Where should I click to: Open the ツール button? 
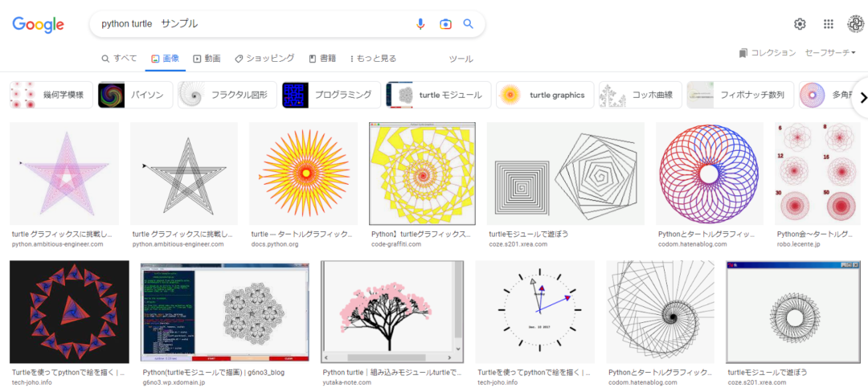point(461,59)
